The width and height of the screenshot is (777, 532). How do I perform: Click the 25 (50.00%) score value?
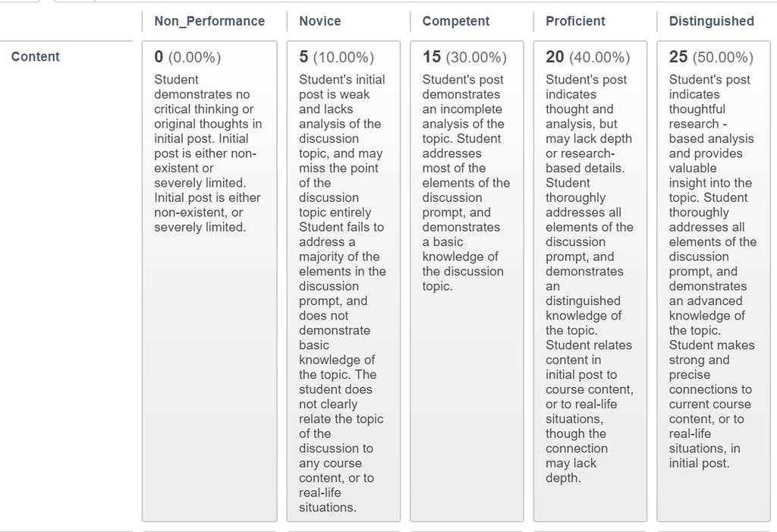(711, 57)
